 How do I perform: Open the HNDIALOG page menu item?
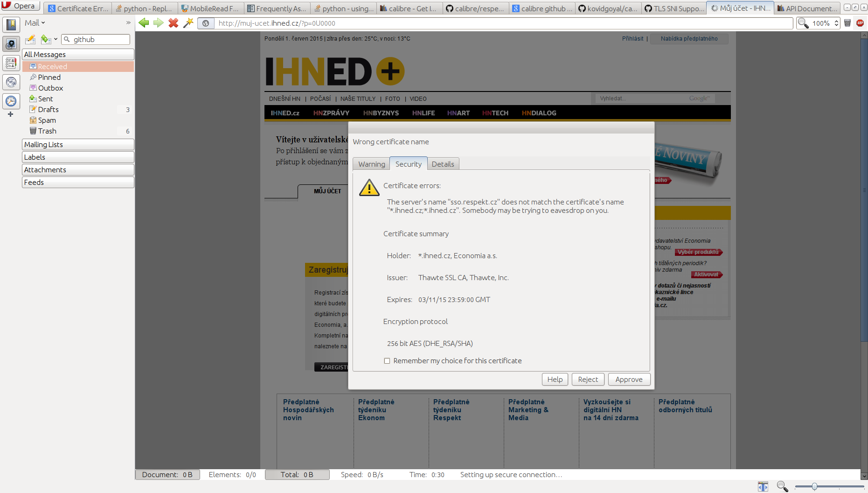[539, 113]
